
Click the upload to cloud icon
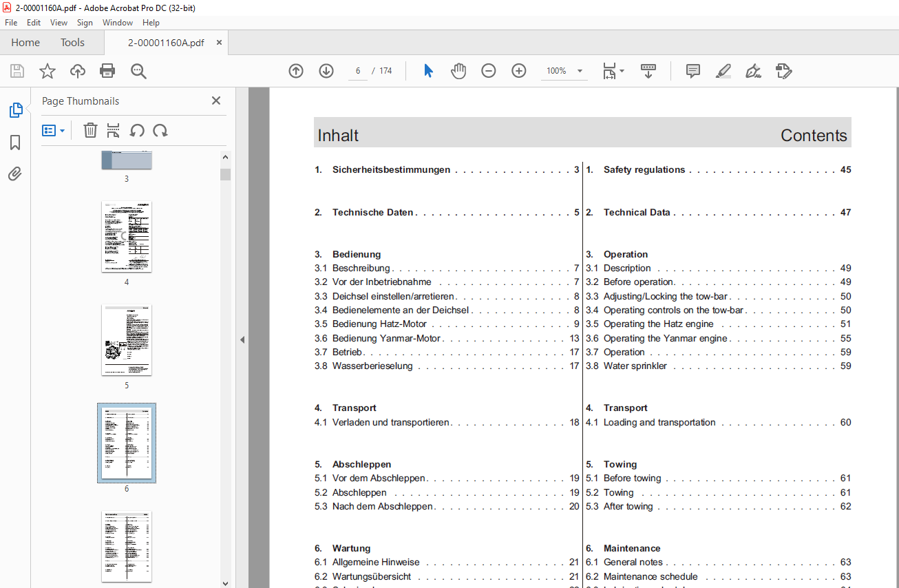tap(78, 71)
